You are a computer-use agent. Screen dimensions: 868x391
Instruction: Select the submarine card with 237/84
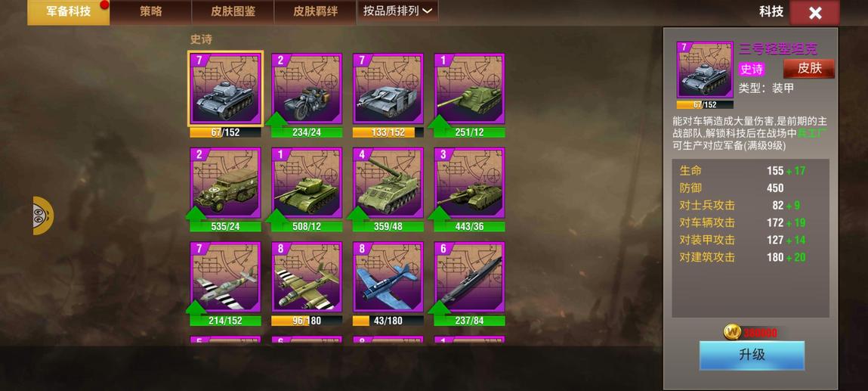point(469,277)
